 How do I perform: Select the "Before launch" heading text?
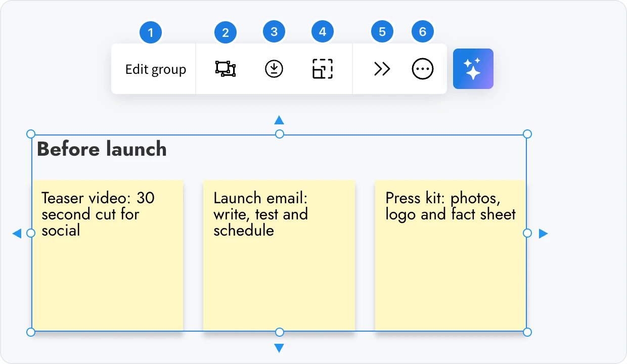point(102,149)
